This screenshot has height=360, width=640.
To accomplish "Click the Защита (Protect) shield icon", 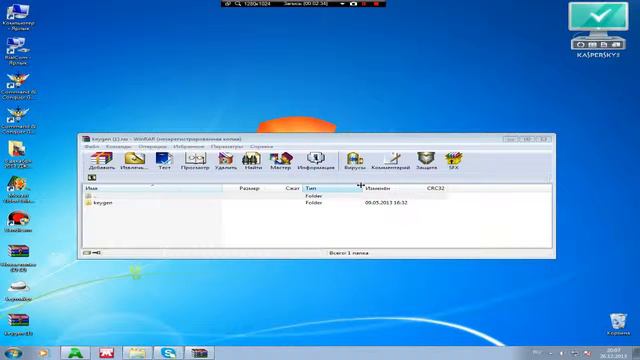I will coord(427,161).
